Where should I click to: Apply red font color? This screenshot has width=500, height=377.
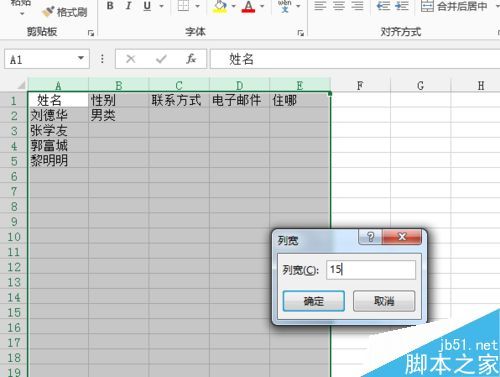(x=249, y=6)
